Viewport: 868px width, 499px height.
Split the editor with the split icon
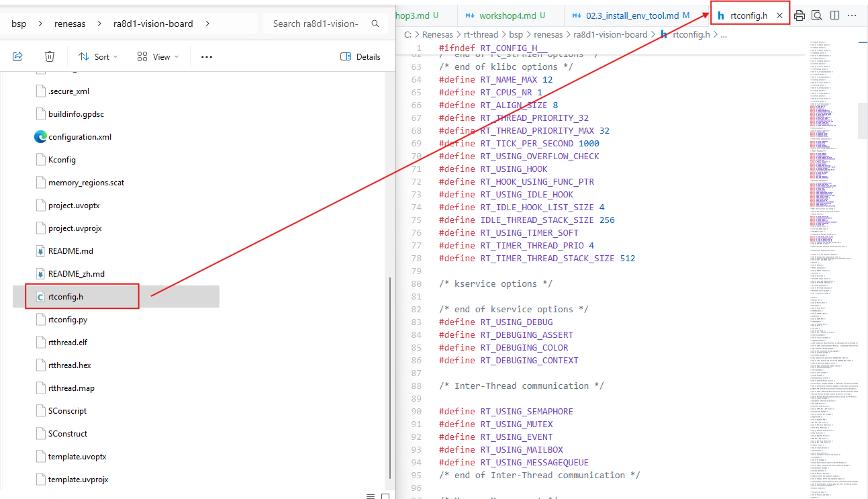click(834, 15)
